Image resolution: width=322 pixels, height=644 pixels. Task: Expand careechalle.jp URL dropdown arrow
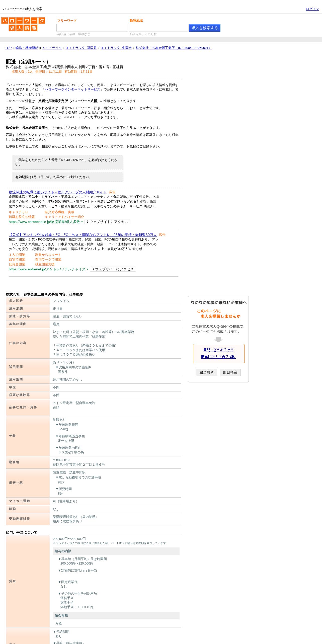click(82, 222)
